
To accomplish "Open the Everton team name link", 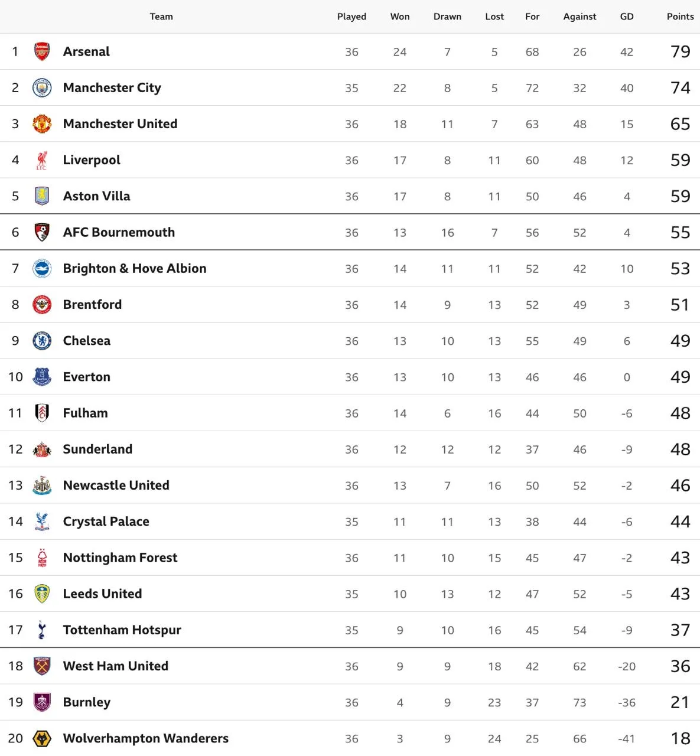I will tap(87, 377).
